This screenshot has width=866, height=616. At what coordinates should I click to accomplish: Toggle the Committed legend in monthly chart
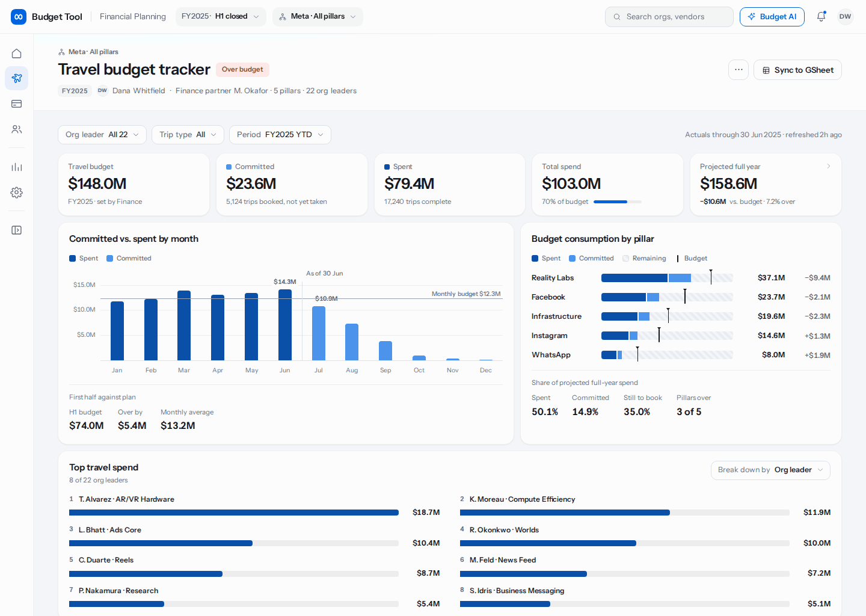point(129,259)
